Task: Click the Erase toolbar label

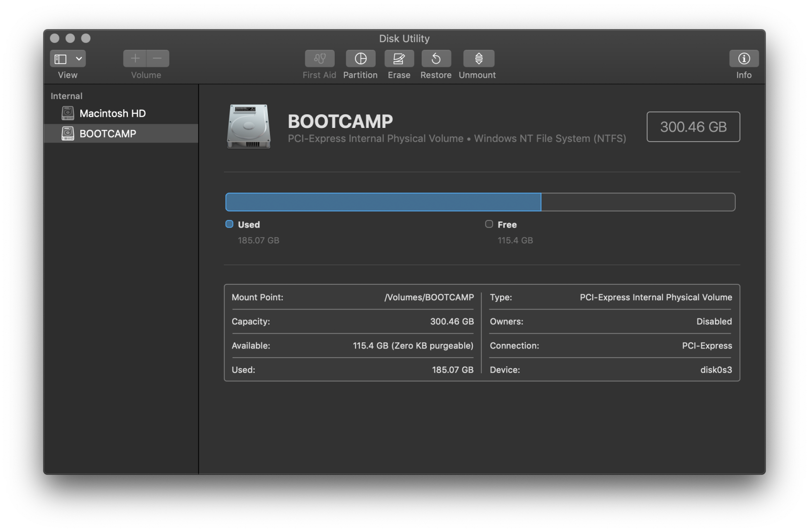Action: [399, 75]
